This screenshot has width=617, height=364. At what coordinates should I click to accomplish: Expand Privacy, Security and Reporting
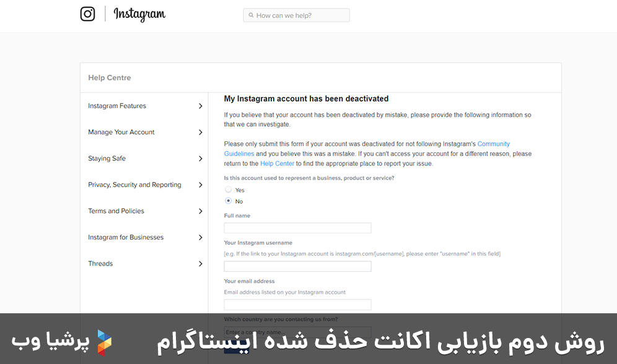(x=201, y=184)
